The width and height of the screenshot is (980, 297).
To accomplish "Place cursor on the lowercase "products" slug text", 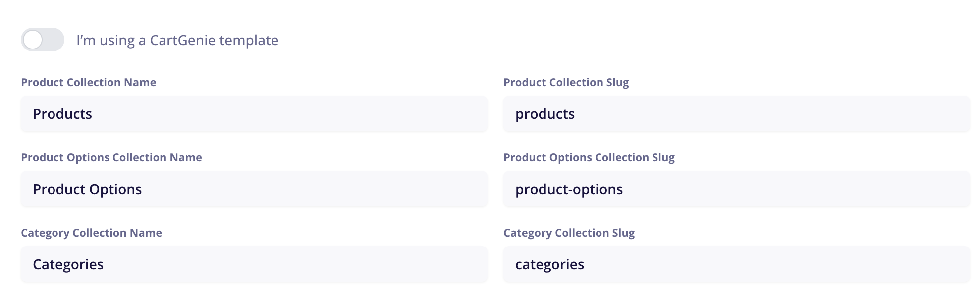I will 544,114.
